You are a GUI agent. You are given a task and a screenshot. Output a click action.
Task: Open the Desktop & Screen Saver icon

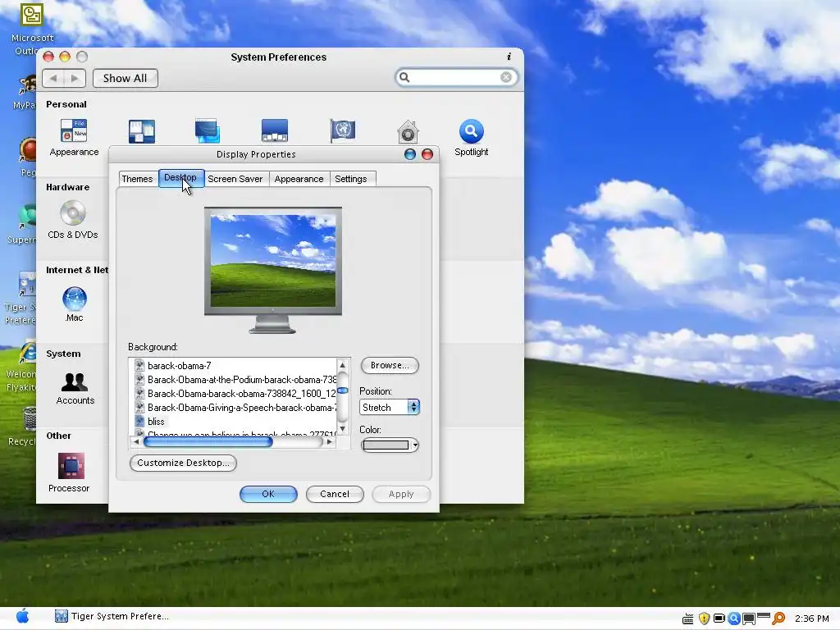coord(208,130)
